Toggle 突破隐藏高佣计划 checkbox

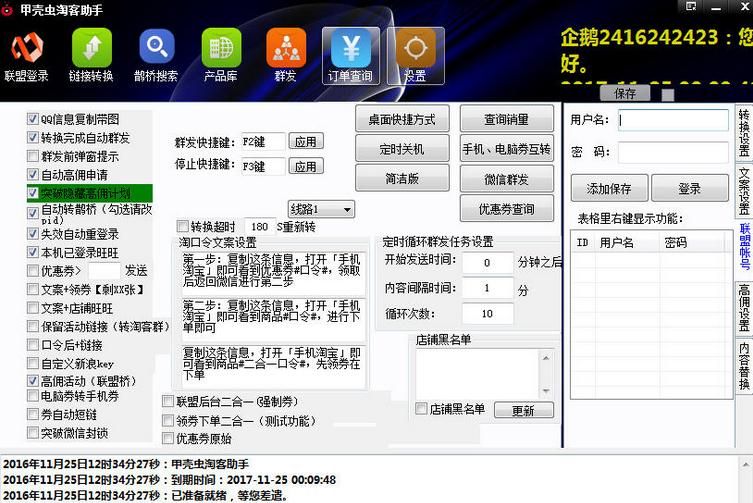click(33, 193)
